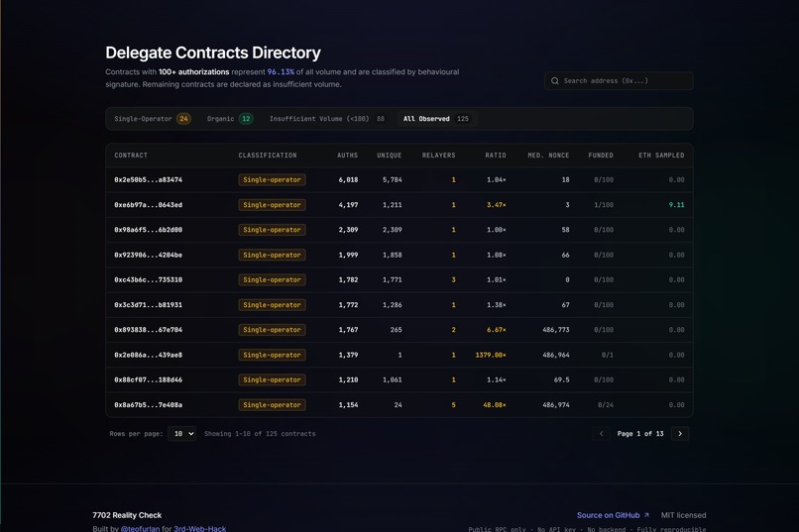Open the @teofurlan profile link

140,529
